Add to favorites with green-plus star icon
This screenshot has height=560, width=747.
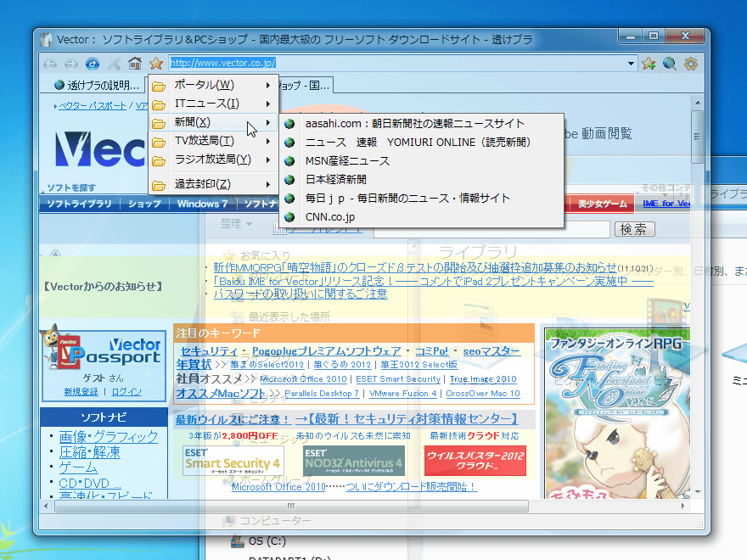coord(649,64)
